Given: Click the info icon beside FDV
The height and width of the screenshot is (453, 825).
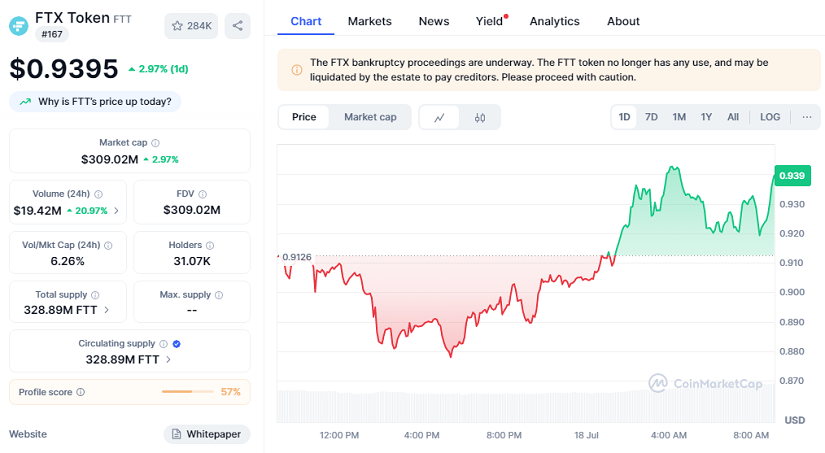Looking at the screenshot, I should coord(203,194).
